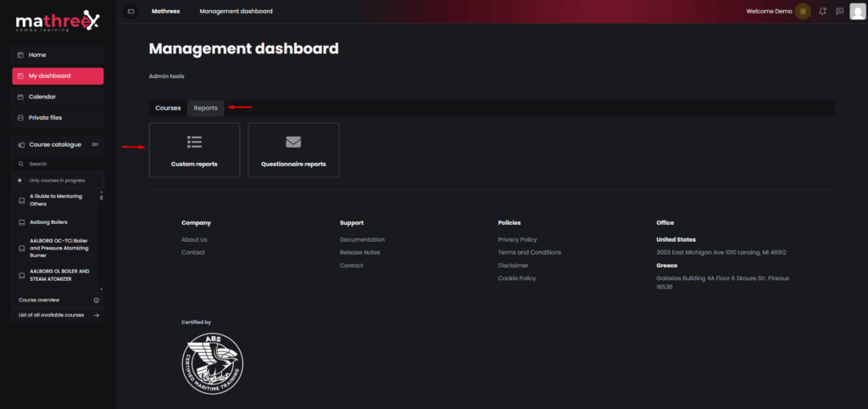Click the Galaxias Building Greece address
The width and height of the screenshot is (868, 409).
point(722,283)
